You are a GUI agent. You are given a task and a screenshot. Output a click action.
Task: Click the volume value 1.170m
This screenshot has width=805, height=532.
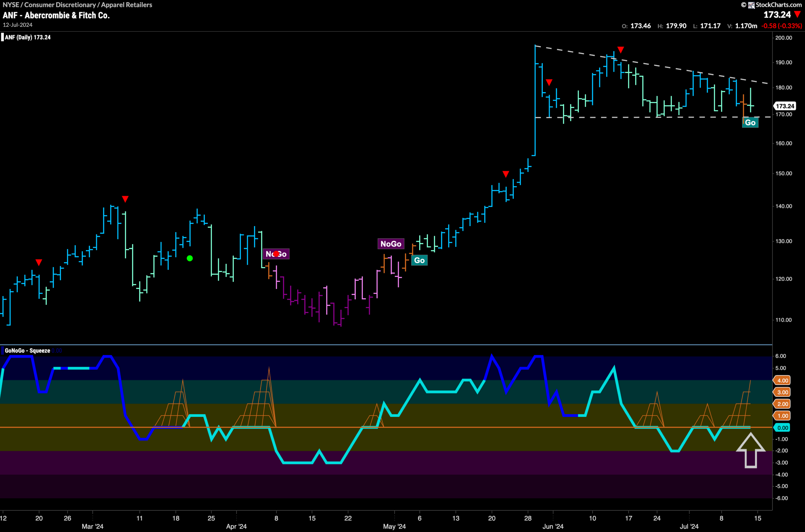tap(746, 26)
